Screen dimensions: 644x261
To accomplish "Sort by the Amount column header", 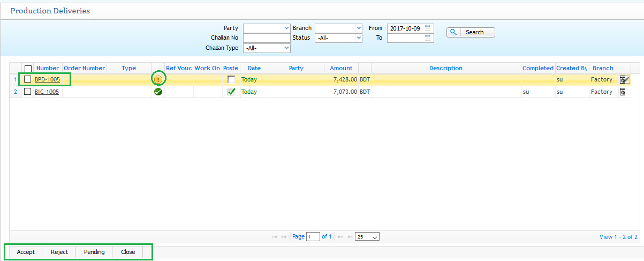I will point(341,68).
